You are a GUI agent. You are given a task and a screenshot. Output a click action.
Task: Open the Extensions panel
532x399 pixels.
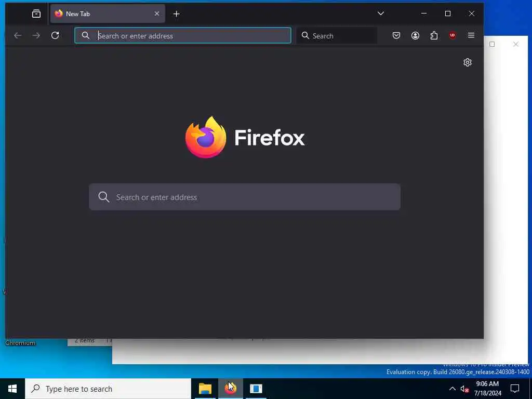coord(434,35)
